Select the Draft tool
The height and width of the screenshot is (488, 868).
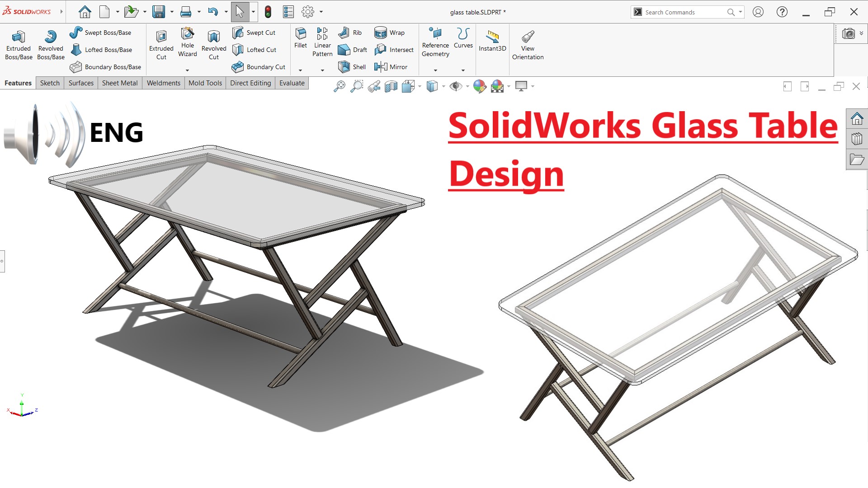tap(353, 50)
